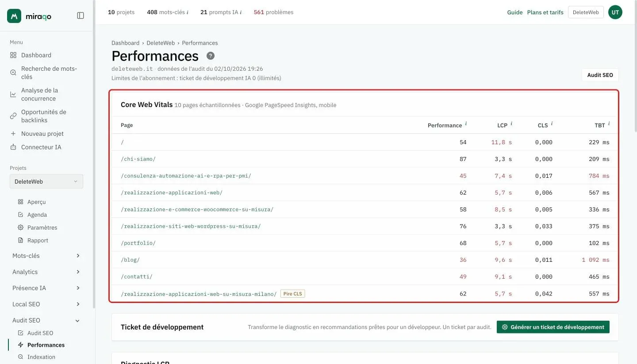Open the DeleteWeb project dropdown in sidebar
This screenshot has height=364, width=637.
pos(46,182)
